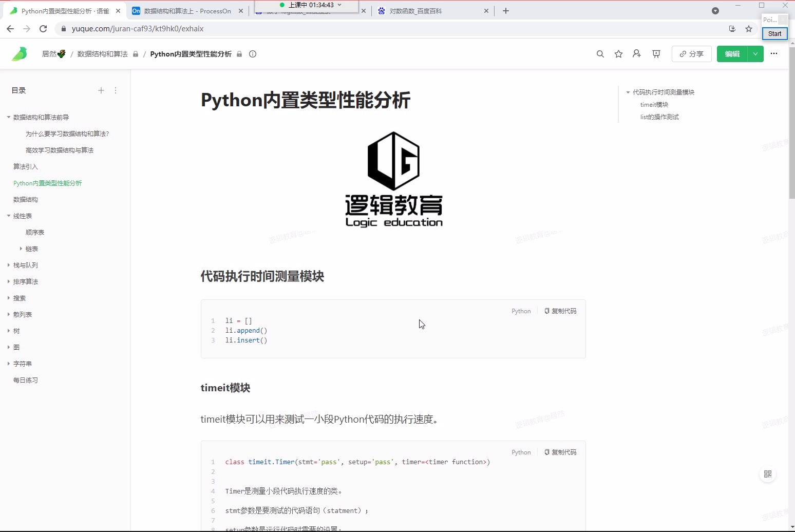Click the 分享 share button
This screenshot has width=795, height=532.
pos(691,54)
